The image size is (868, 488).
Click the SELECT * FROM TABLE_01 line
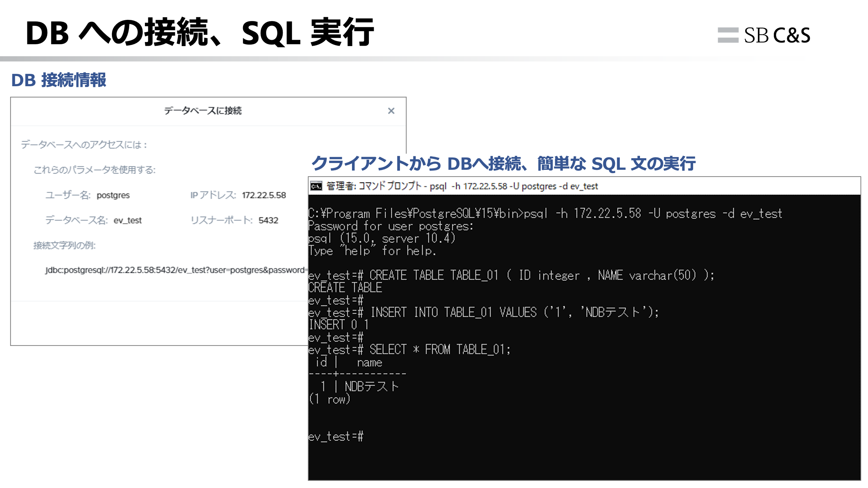pyautogui.click(x=409, y=350)
